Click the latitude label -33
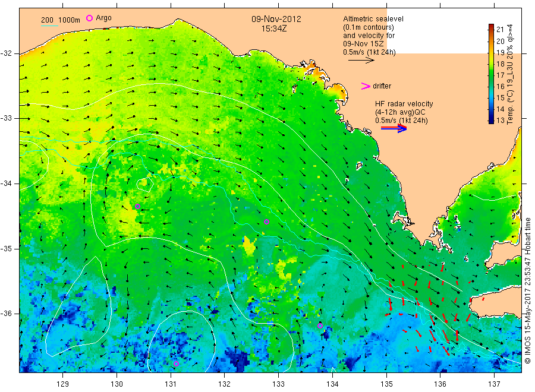The image size is (535, 392). coord(7,118)
